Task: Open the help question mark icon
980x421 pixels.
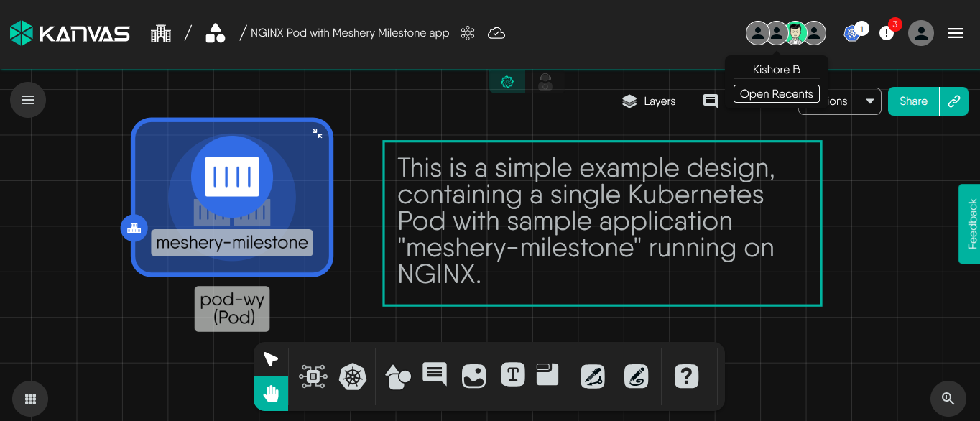Action: point(686,376)
